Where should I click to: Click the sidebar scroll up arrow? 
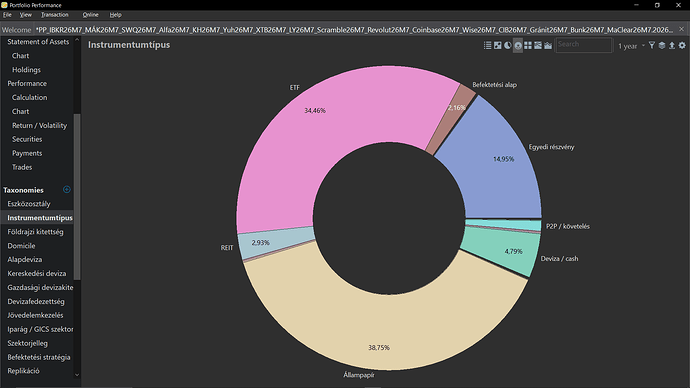(77, 40)
